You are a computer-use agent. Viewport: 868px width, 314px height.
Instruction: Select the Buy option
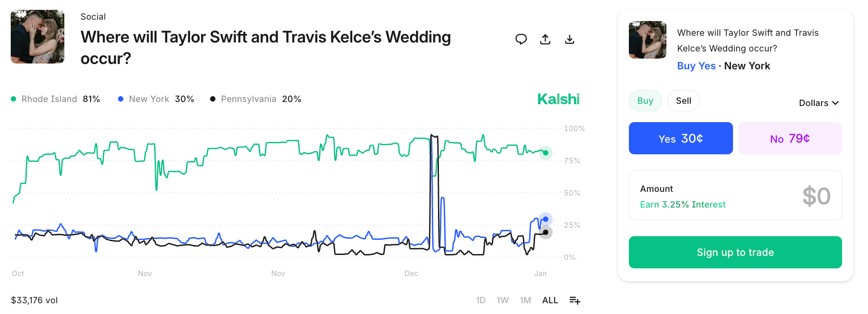(645, 101)
